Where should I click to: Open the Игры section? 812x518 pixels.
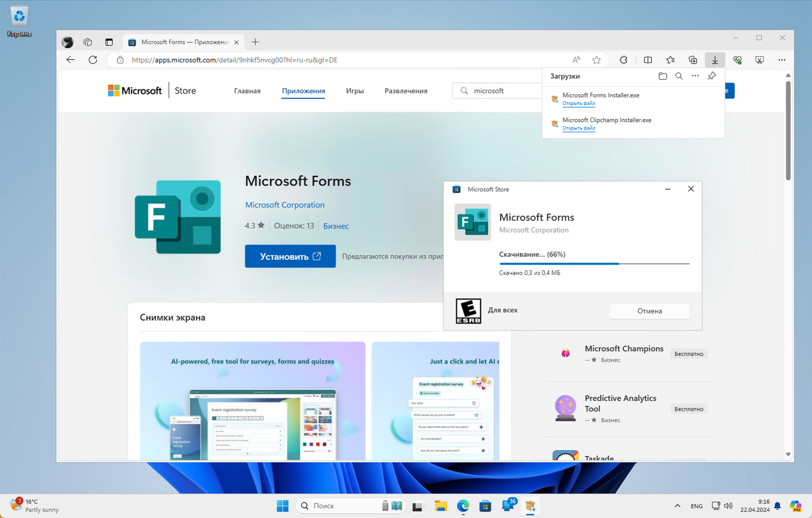point(355,91)
